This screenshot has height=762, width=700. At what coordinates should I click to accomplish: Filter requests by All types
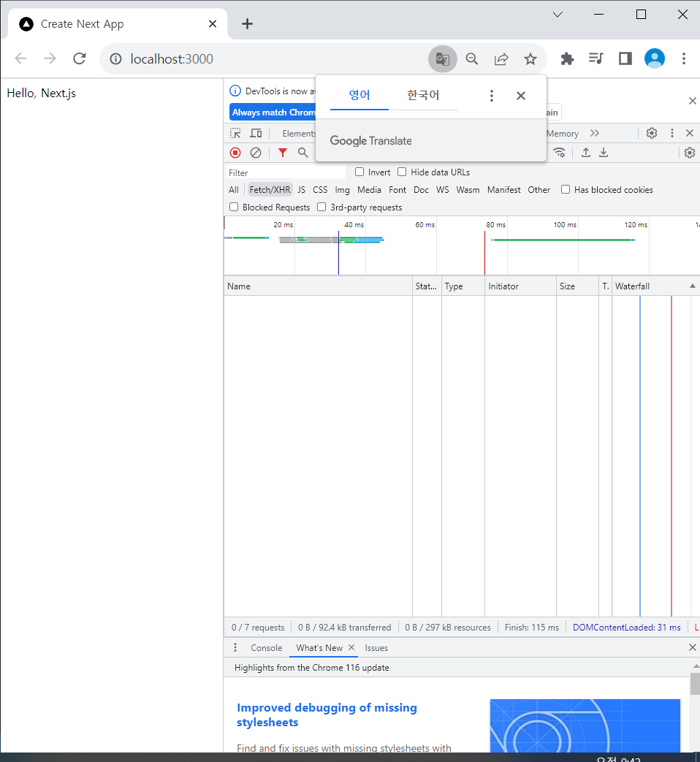(234, 189)
